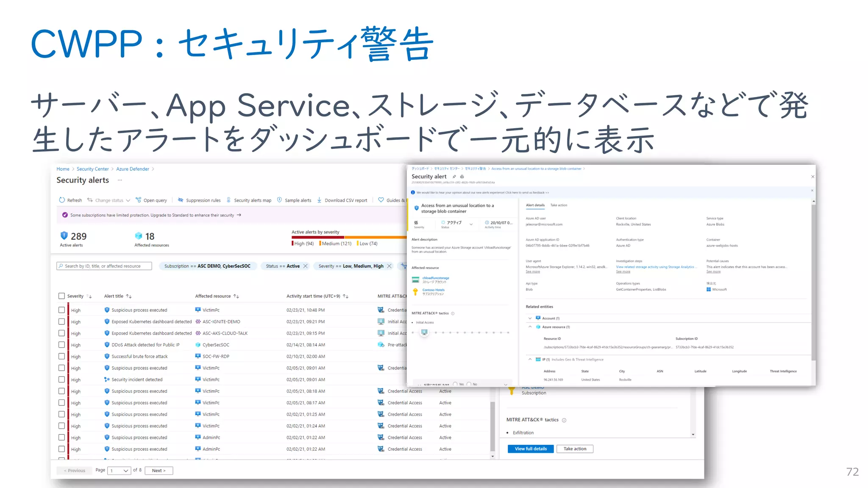The image size is (868, 488).
Task: Open the Contoso Hotels subscription link
Action: click(x=433, y=290)
